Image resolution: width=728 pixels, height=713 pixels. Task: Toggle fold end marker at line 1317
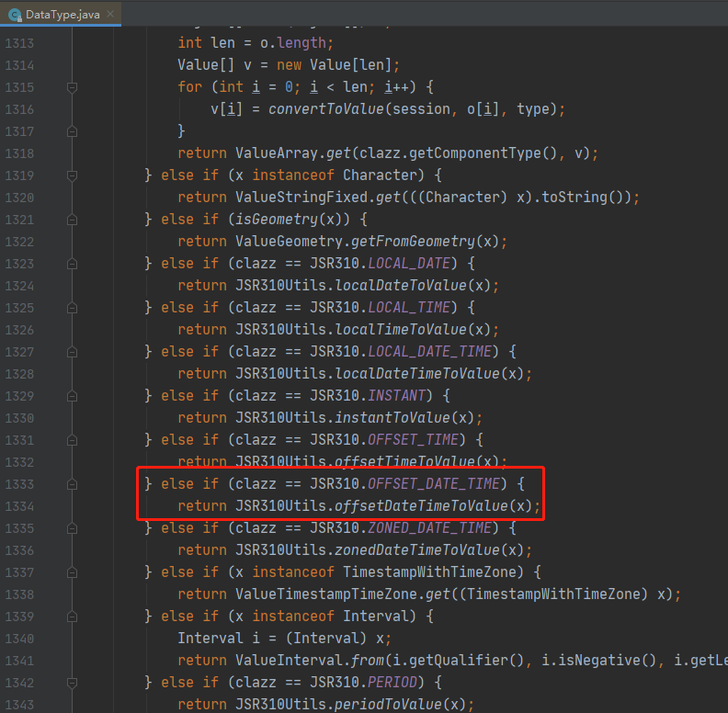click(x=72, y=131)
